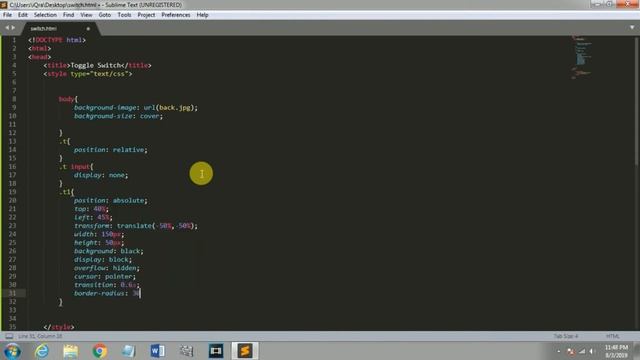Go to previous tab with left arrow
Screen dimensions: 640x360
click(x=7, y=28)
